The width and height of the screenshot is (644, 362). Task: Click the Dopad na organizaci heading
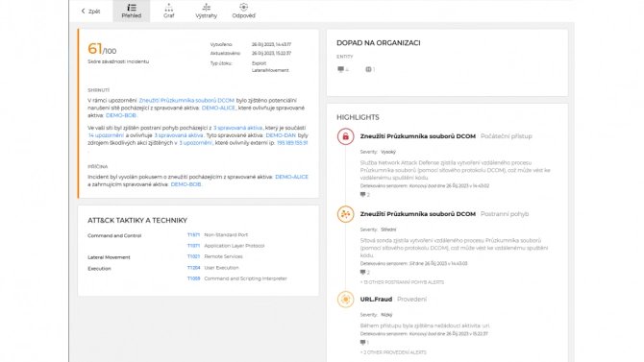[x=379, y=42]
